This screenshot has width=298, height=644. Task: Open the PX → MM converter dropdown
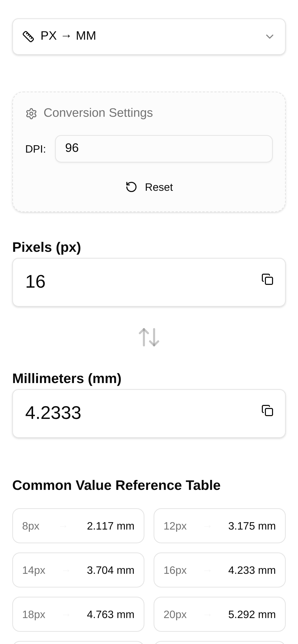click(149, 36)
